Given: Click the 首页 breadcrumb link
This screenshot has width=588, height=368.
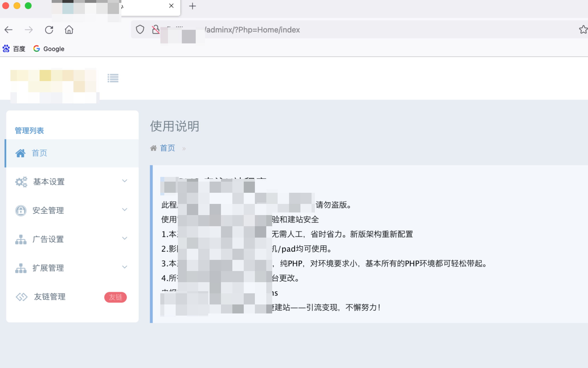Looking at the screenshot, I should (167, 148).
